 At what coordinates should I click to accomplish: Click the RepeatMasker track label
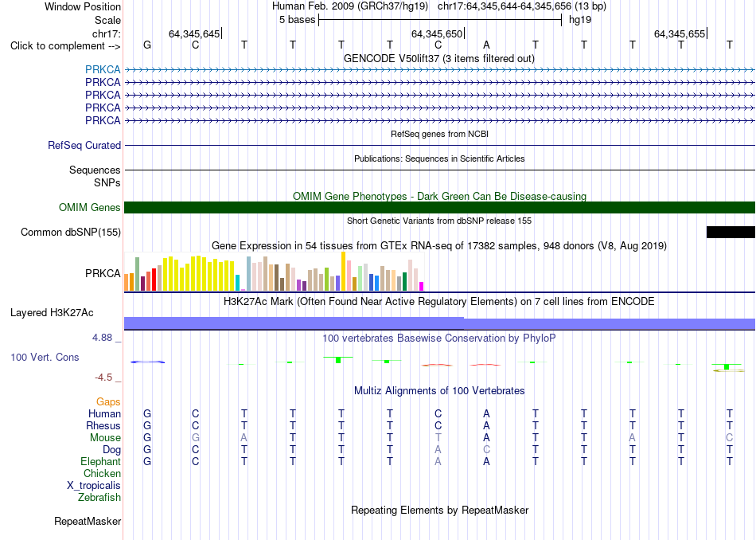click(x=88, y=521)
